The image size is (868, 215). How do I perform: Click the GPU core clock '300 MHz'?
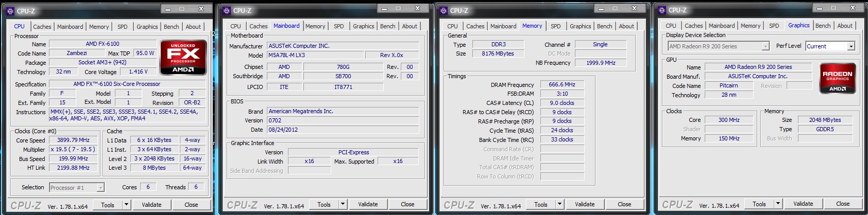[x=729, y=120]
